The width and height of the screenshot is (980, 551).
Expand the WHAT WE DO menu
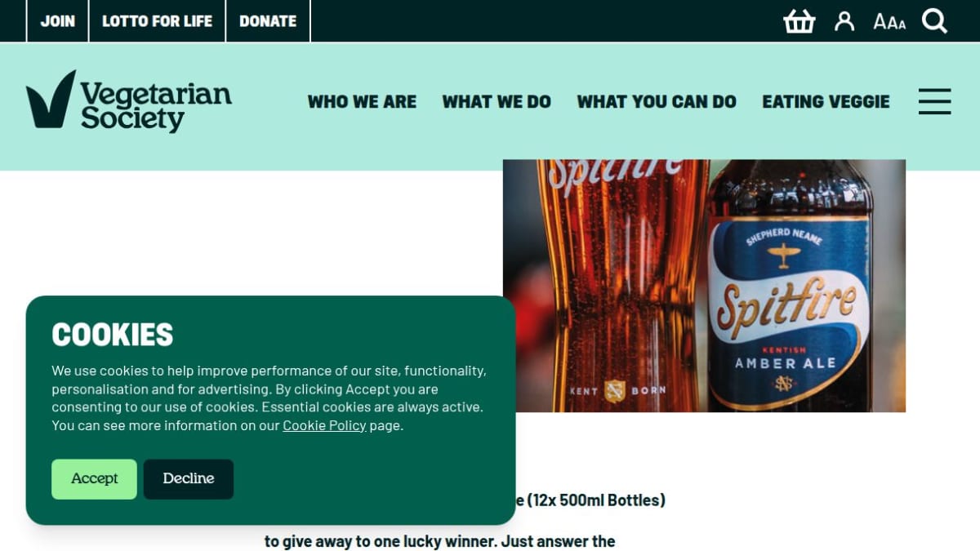pos(497,102)
